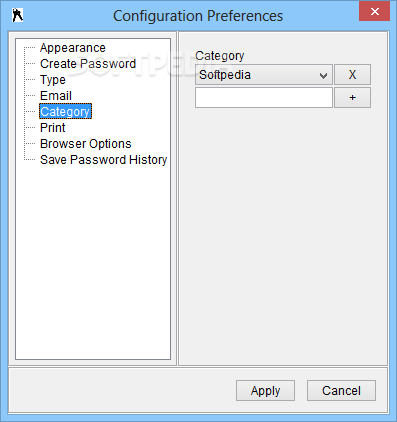Click the chevron arrow of the category dropdown
The height and width of the screenshot is (422, 397).
tap(323, 76)
